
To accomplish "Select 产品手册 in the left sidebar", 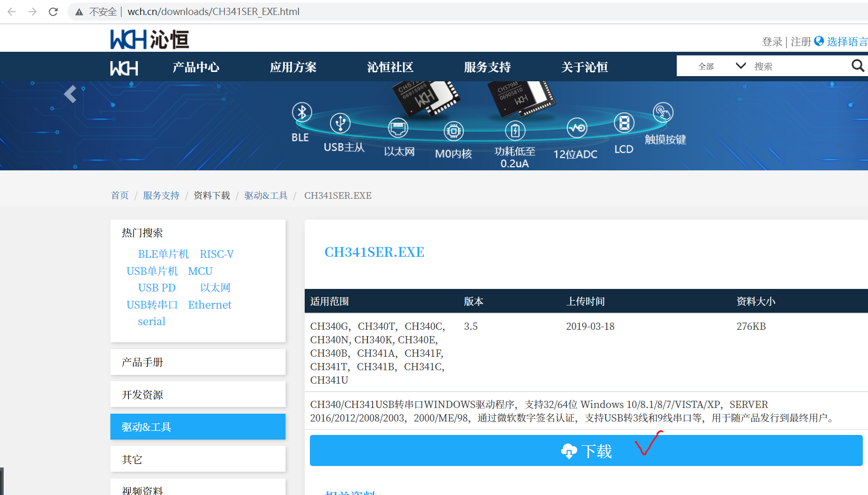I will coord(141,362).
